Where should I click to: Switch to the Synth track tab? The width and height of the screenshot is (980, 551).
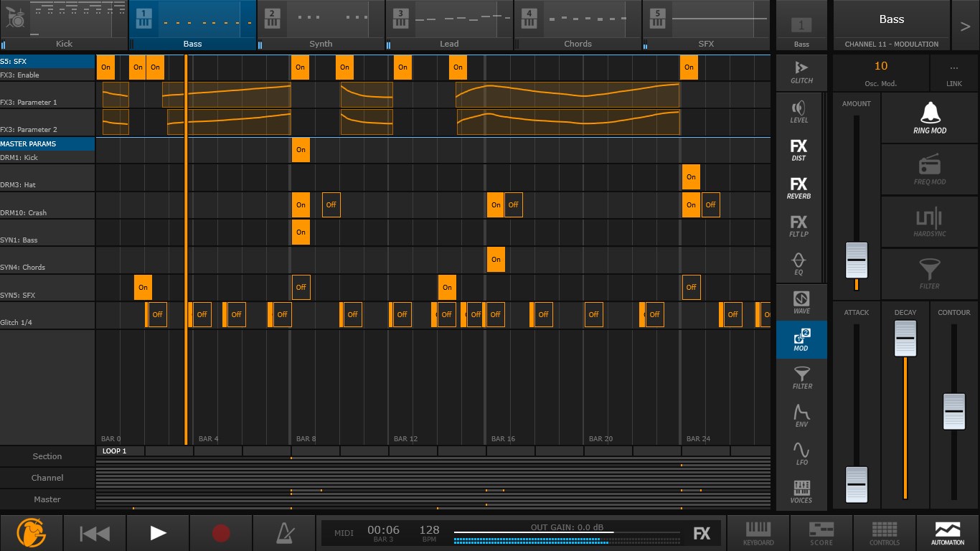point(321,26)
